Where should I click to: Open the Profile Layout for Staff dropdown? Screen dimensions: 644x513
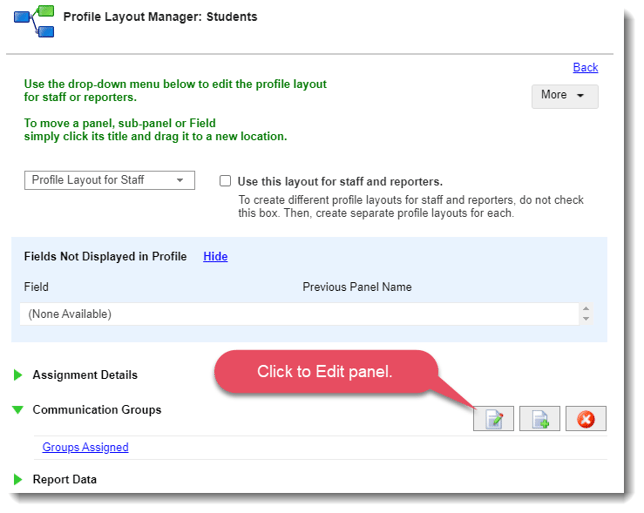coord(109,180)
